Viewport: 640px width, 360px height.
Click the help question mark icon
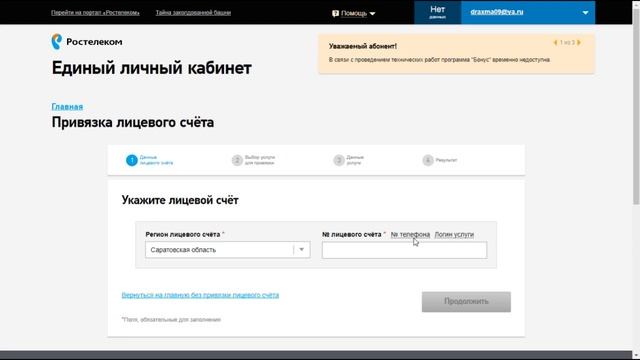[x=335, y=13]
